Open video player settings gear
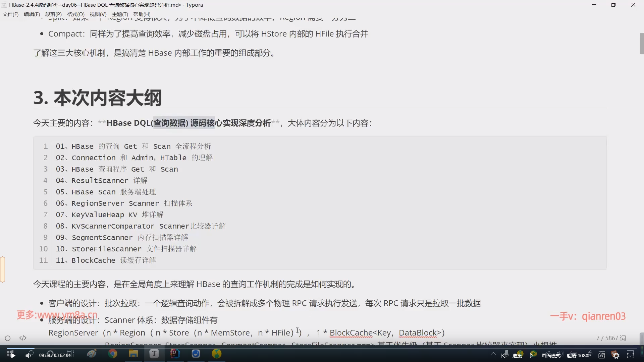 pyautogui.click(x=616, y=355)
